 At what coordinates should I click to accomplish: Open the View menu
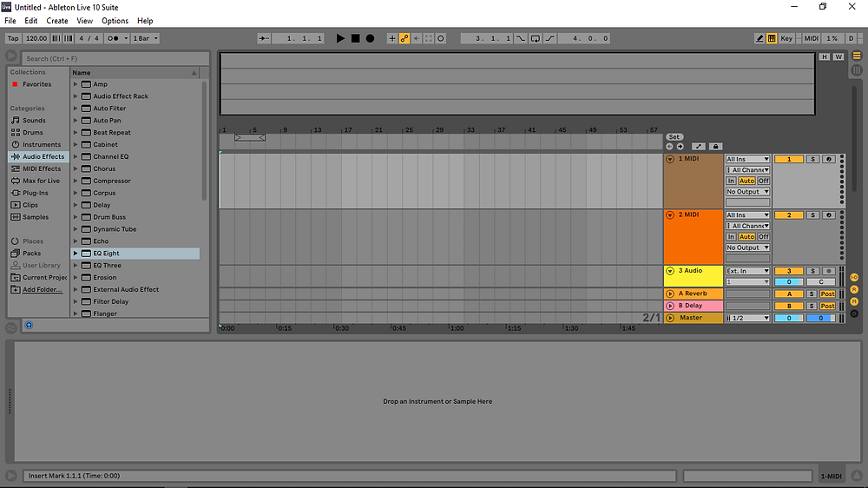tap(85, 21)
